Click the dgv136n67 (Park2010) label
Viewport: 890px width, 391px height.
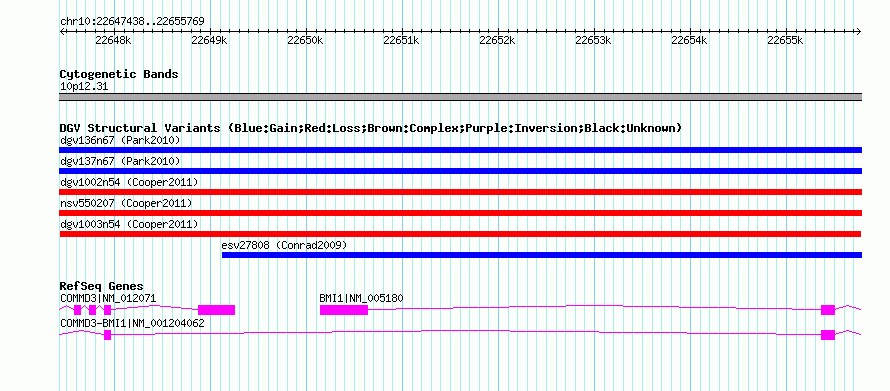point(120,140)
